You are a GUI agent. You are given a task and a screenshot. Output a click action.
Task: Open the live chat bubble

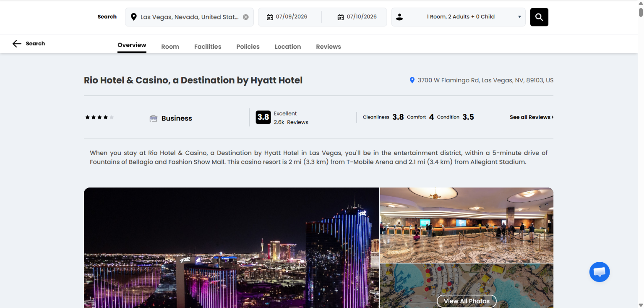(599, 272)
